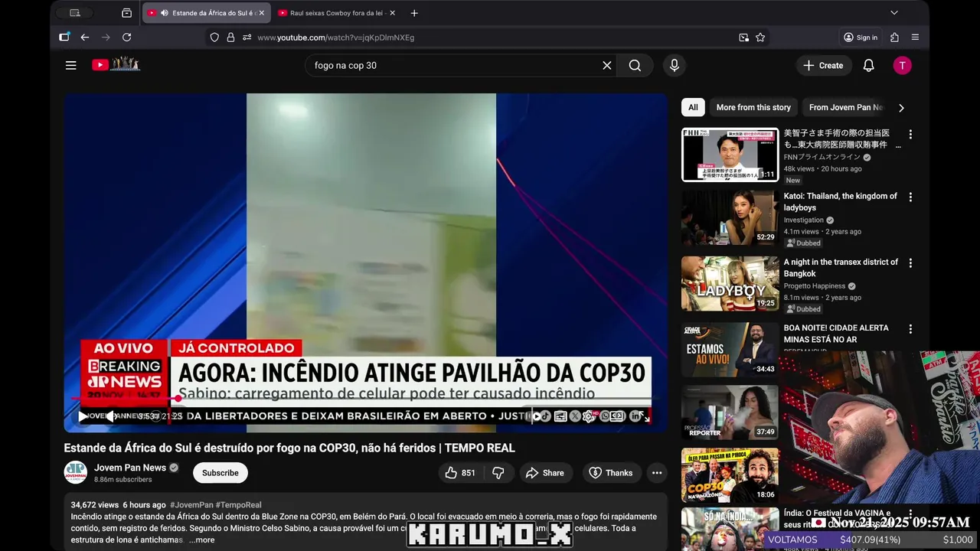
Task: Dislike the video
Action: [498, 473]
